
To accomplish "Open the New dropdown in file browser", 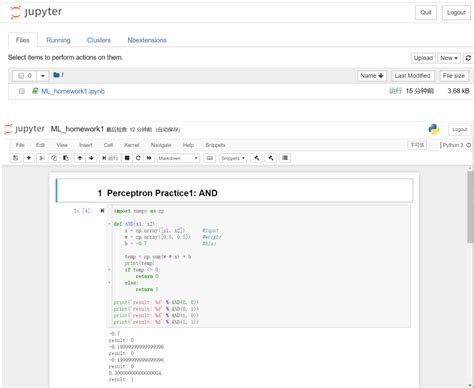I will (x=449, y=58).
